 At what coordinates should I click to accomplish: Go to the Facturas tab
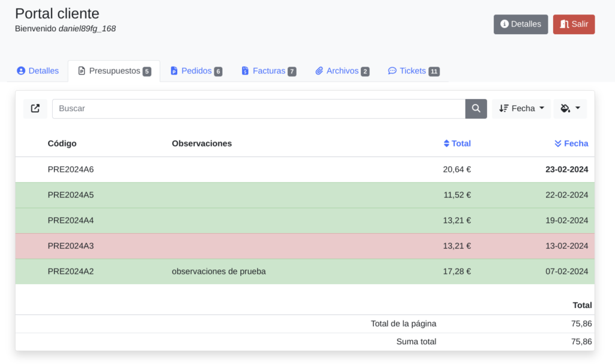click(x=268, y=71)
